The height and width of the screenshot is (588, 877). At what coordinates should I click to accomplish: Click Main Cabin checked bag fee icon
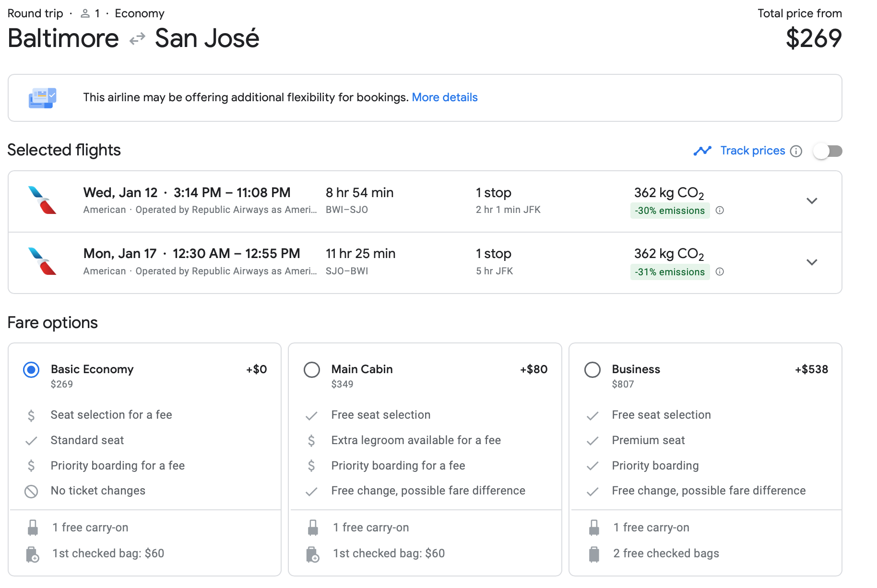point(313,554)
